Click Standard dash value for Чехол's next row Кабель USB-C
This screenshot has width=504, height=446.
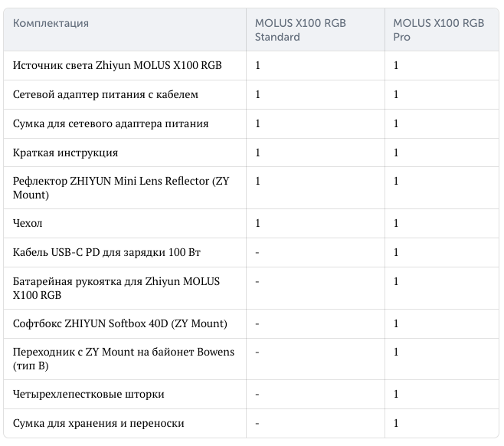tap(257, 253)
